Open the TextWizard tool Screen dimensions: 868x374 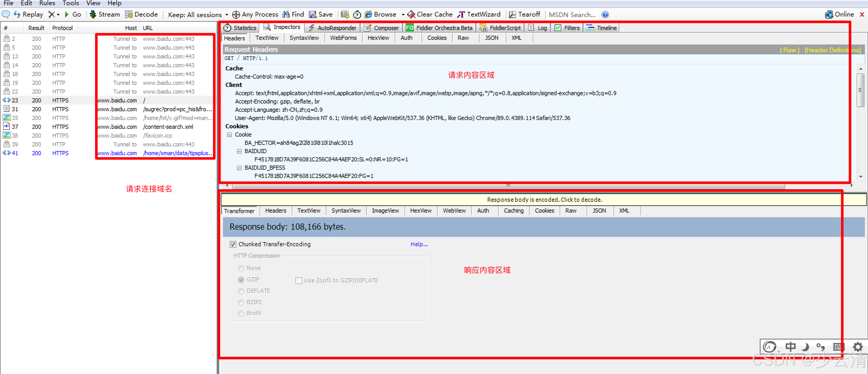(x=478, y=14)
